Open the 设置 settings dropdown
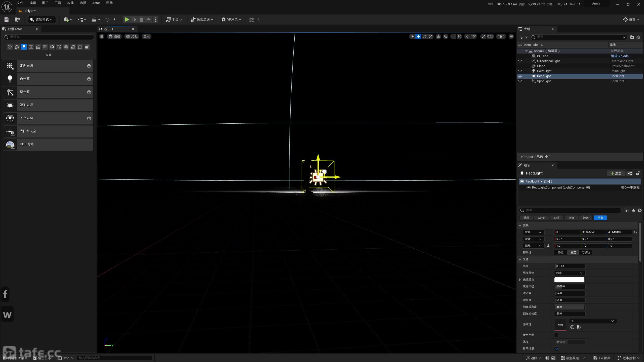 point(631,20)
